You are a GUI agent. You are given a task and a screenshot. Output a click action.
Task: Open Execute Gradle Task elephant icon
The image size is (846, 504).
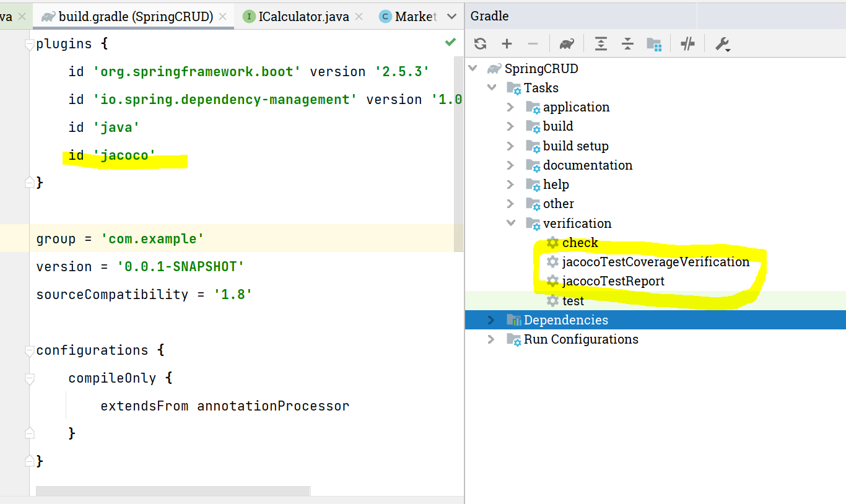566,43
